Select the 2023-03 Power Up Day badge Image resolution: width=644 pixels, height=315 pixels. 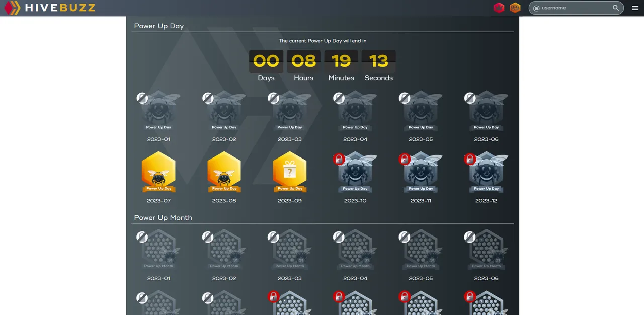[x=289, y=111]
